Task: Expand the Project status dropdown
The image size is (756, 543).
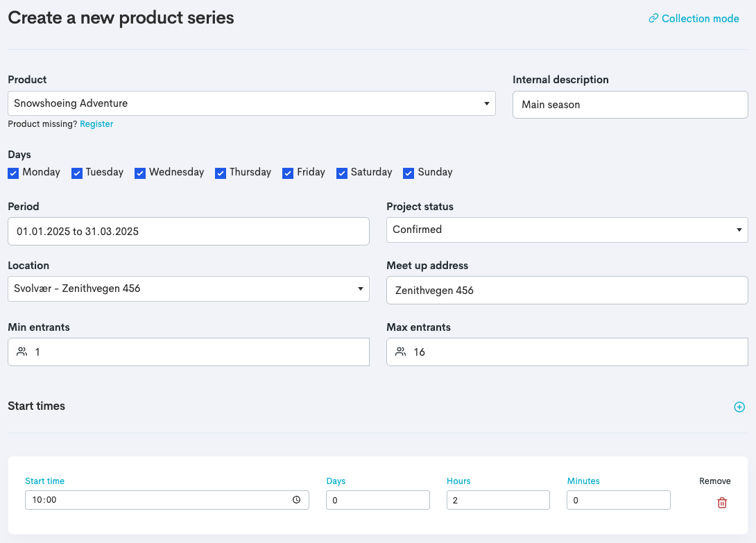Action: [x=567, y=230]
